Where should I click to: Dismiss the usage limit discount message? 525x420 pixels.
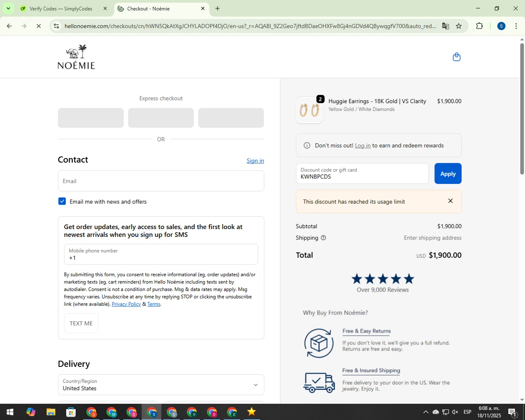tap(450, 201)
